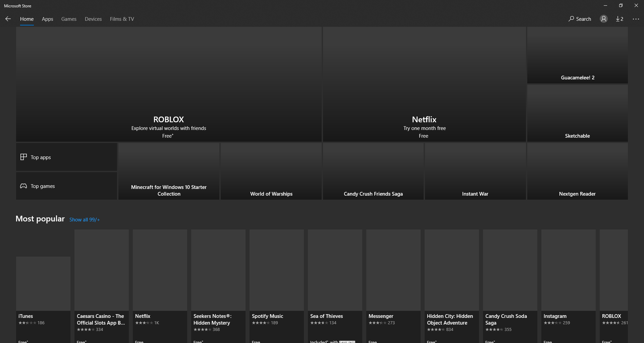
Task: Click 'Try one month free' subtitle
Action: point(425,128)
